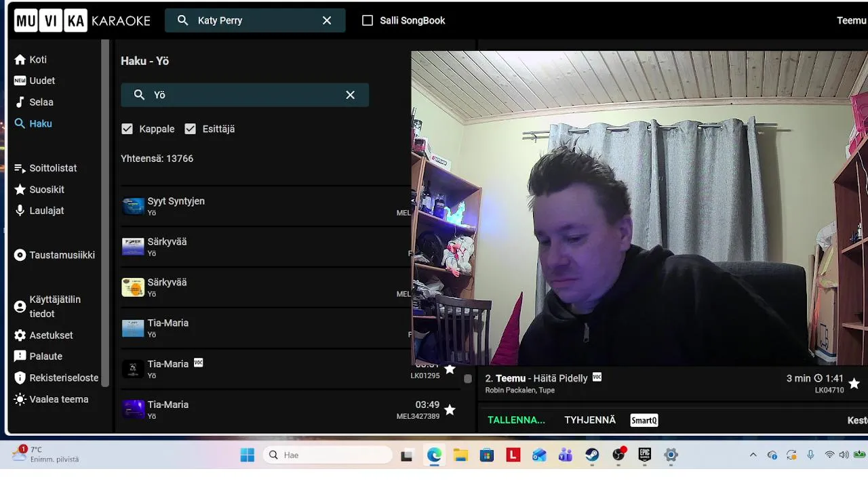
Task: Open the OBS icon with red dot
Action: tap(618, 455)
